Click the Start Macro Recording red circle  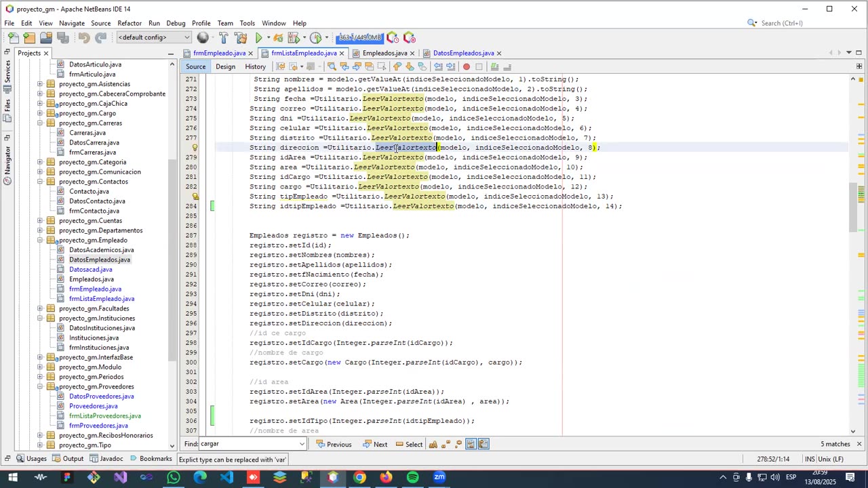(x=467, y=66)
